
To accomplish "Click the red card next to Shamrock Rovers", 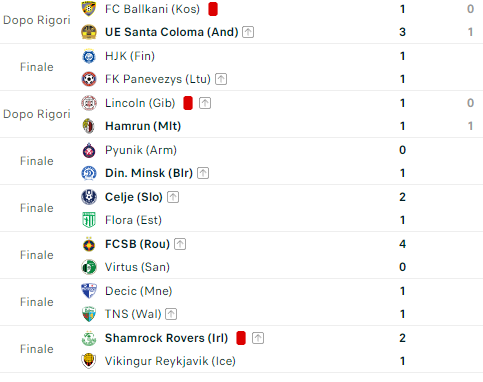I will pyautogui.click(x=241, y=338).
